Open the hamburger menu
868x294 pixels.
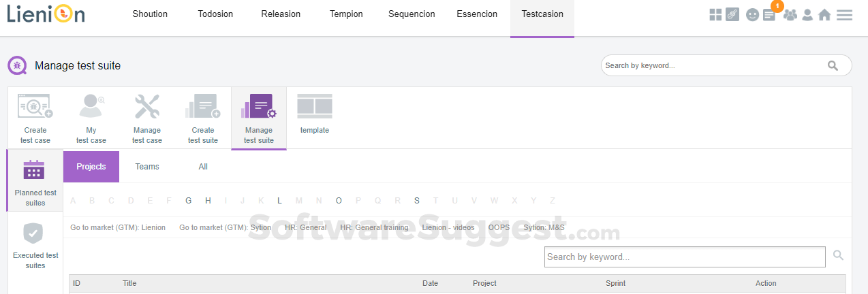844,14
